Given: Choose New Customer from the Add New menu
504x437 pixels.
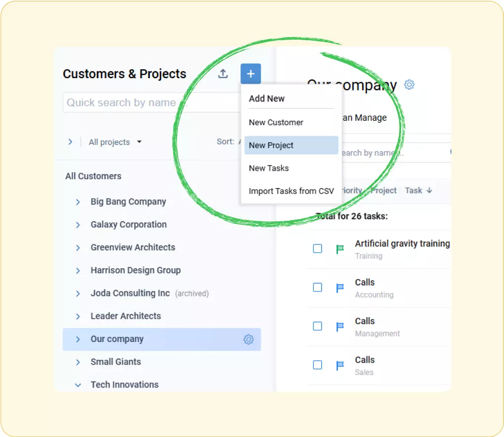Looking at the screenshot, I should click(276, 122).
